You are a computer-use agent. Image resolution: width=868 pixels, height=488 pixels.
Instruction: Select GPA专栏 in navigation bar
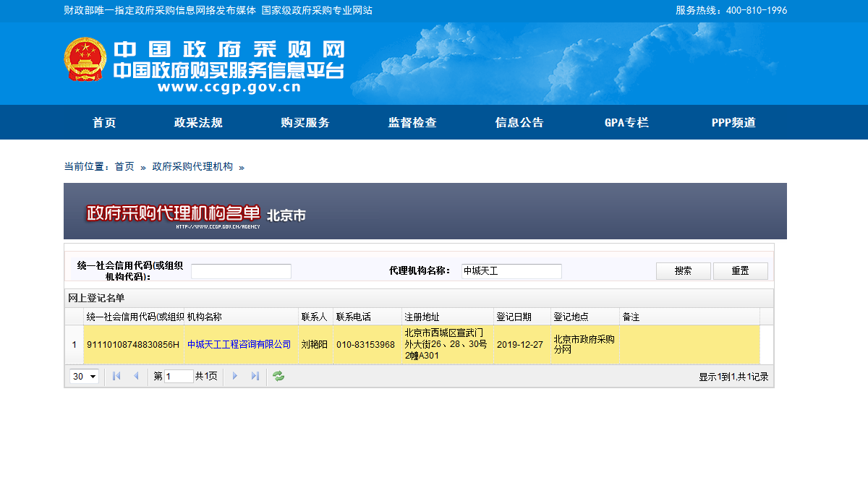(626, 123)
